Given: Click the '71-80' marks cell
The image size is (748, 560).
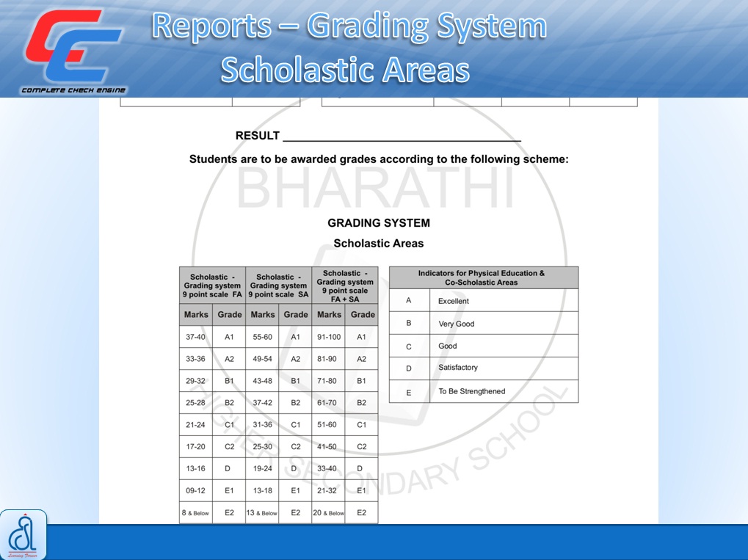Looking at the screenshot, I should [x=327, y=381].
